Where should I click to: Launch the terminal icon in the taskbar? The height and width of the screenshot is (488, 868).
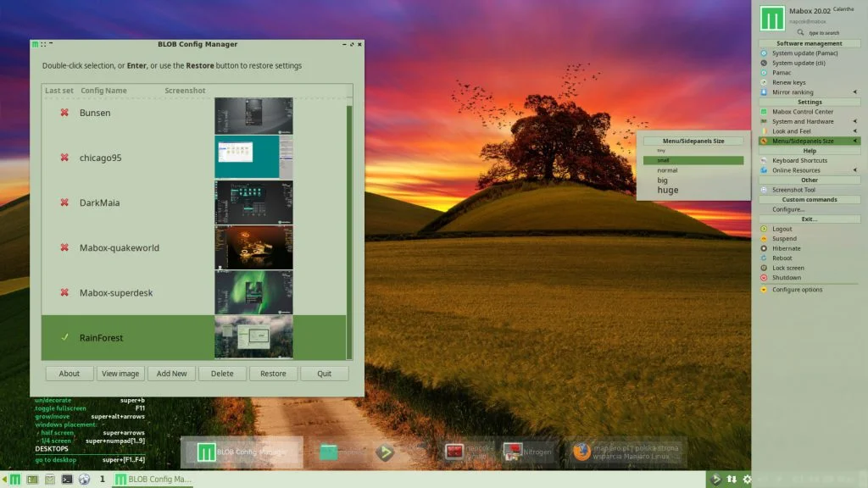[x=67, y=480]
